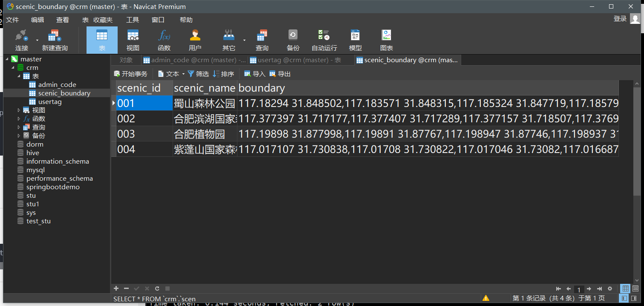
Task: Click the 导入 import button
Action: pos(255,74)
